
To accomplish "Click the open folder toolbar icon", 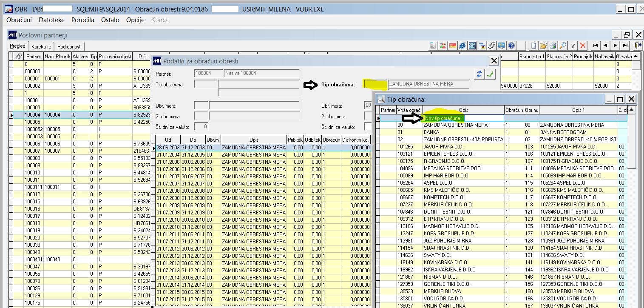I will tap(543, 46).
